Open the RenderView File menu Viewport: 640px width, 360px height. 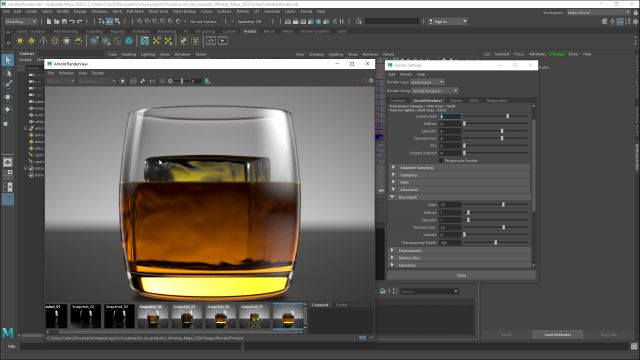click(x=51, y=73)
